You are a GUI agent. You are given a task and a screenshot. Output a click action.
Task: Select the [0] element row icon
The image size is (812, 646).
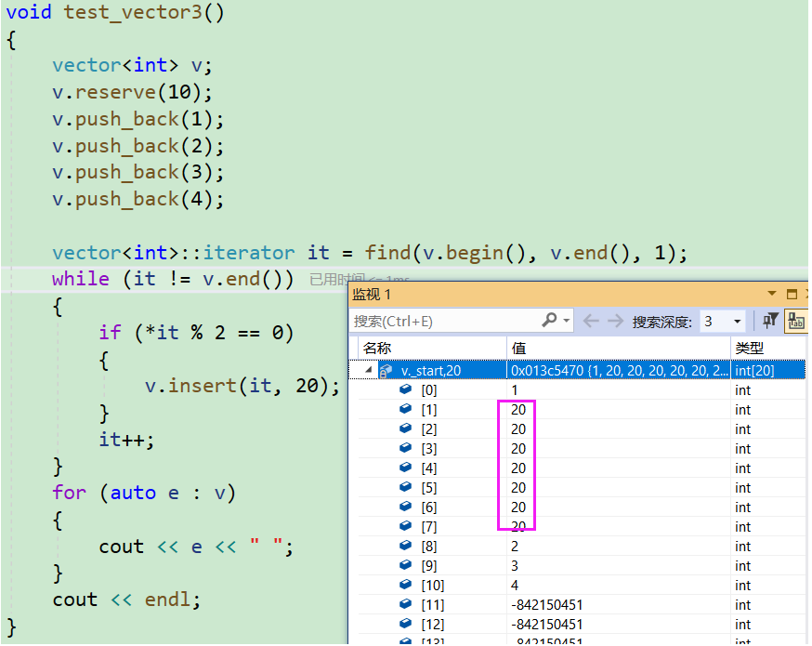click(x=405, y=389)
